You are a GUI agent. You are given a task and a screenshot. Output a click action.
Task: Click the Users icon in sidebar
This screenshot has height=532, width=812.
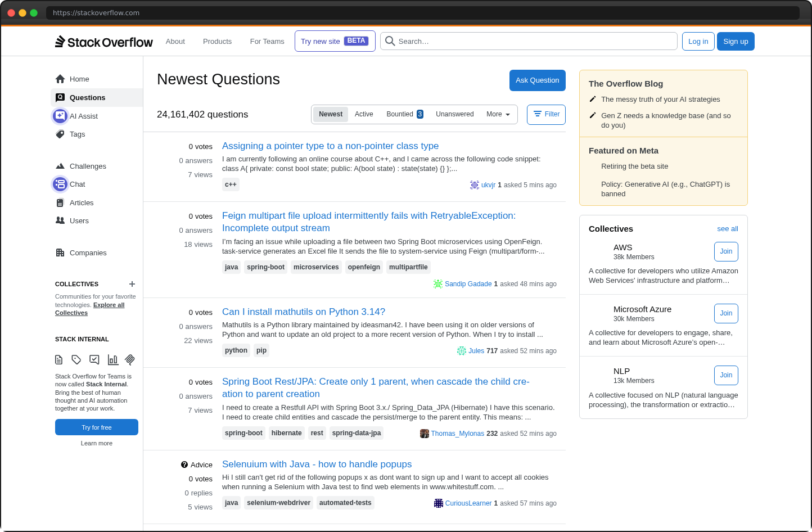[60, 220]
